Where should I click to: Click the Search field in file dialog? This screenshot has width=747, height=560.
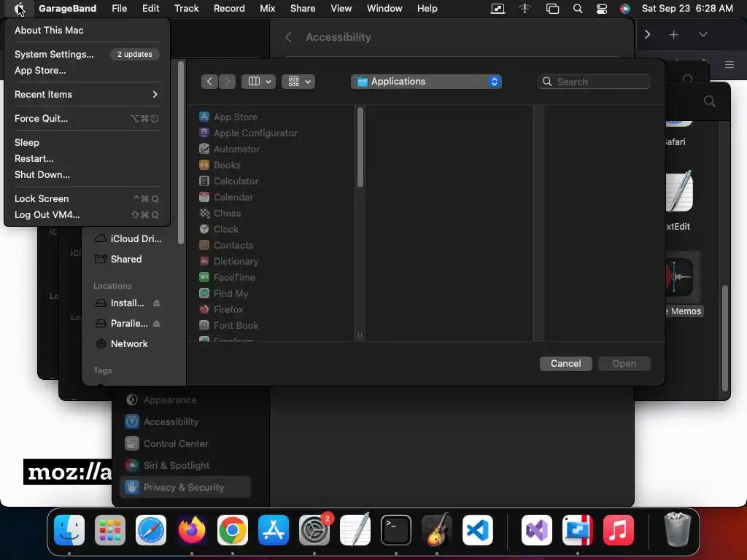pos(594,82)
